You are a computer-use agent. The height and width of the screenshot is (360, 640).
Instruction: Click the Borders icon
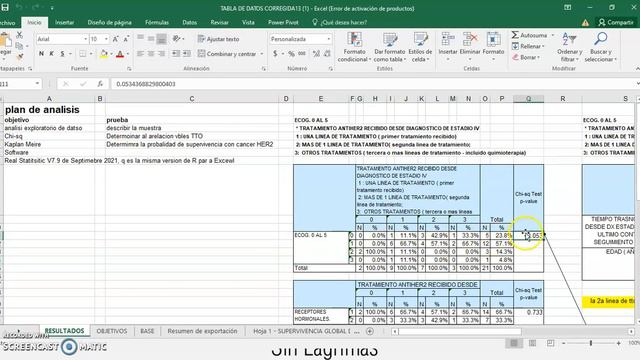82,54
